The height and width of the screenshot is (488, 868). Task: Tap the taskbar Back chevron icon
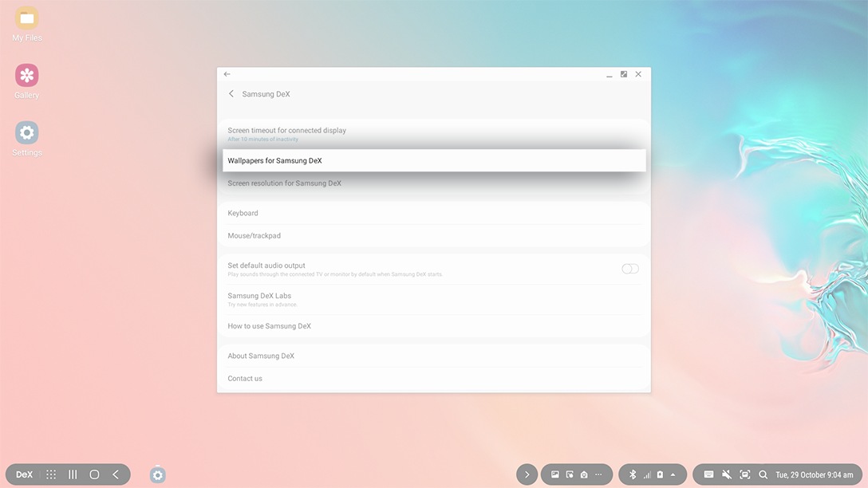[x=116, y=474]
